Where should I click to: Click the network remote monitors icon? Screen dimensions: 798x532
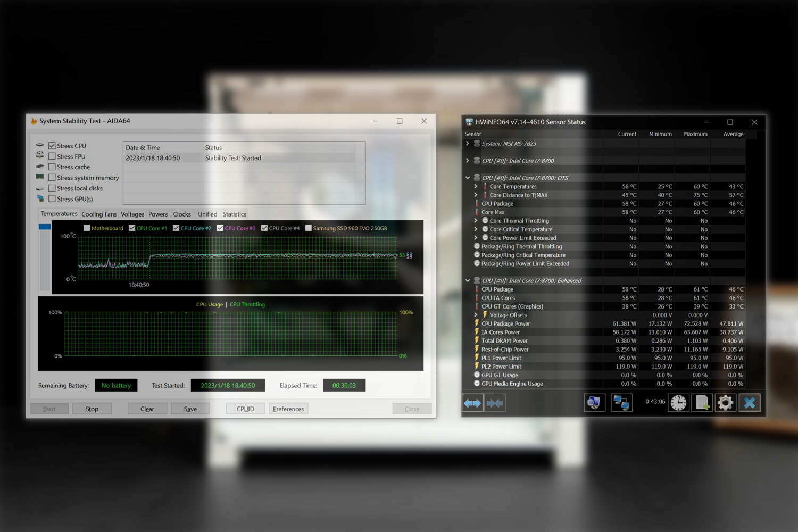pos(621,403)
